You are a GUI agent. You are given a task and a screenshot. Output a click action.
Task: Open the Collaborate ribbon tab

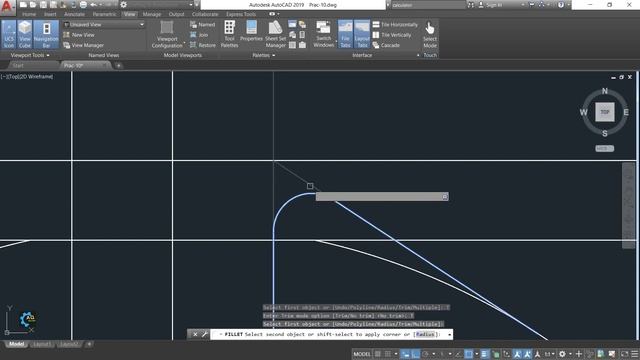pos(205,14)
